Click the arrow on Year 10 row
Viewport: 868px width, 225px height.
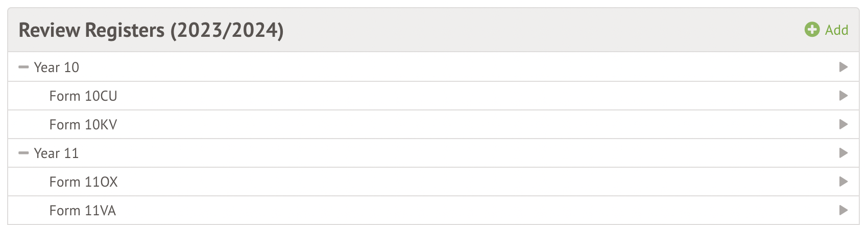click(843, 67)
